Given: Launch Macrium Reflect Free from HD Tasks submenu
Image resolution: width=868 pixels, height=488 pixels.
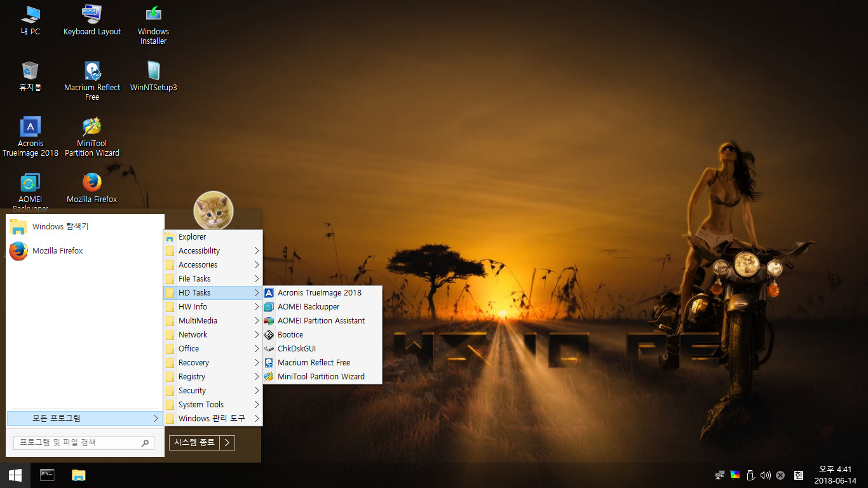Looking at the screenshot, I should click(322, 363).
